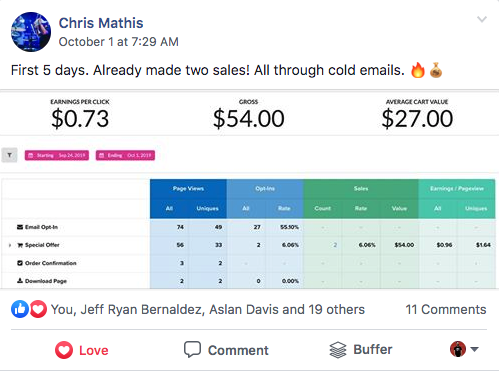Click the filter funnel icon
Viewport: 499px width, 372px height.
[x=9, y=155]
